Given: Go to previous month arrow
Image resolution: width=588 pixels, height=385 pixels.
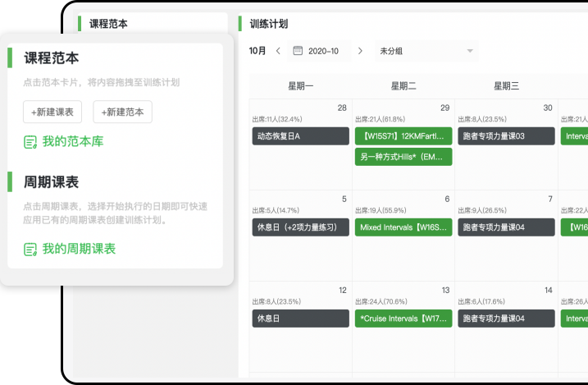Looking at the screenshot, I should [278, 51].
